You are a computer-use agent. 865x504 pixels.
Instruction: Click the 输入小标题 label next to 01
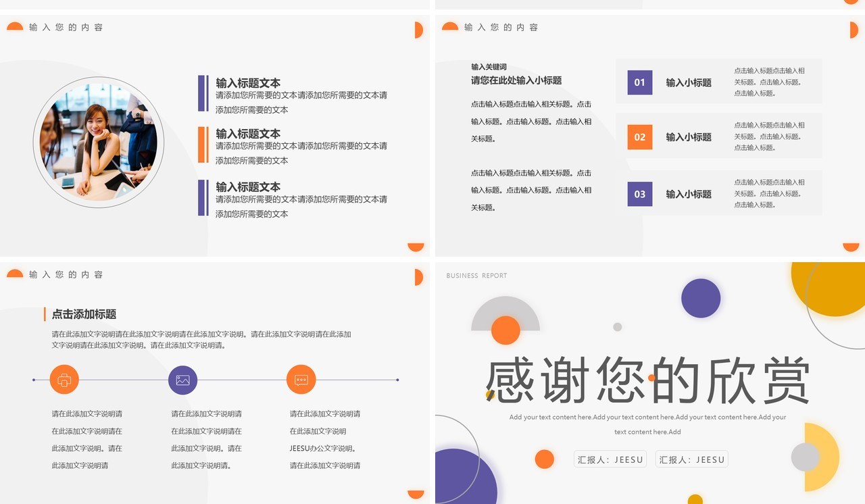pyautogui.click(x=689, y=82)
